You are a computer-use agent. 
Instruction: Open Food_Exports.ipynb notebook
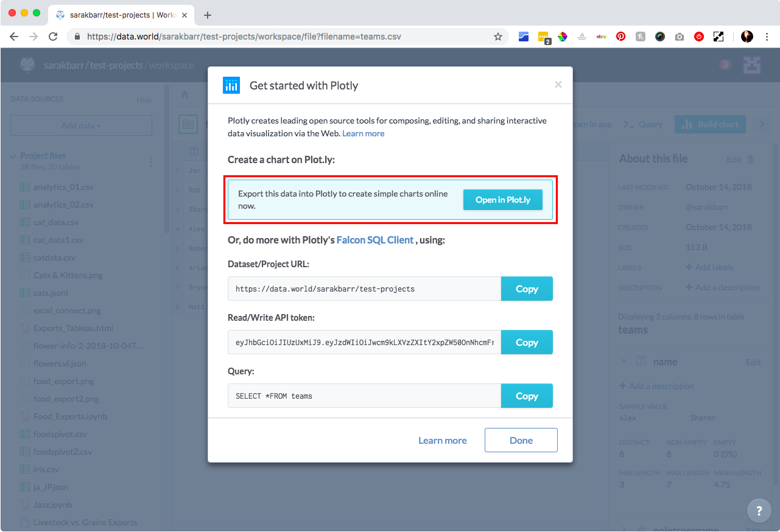[x=70, y=416]
